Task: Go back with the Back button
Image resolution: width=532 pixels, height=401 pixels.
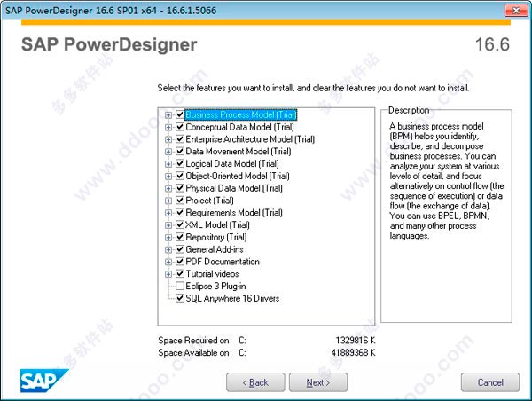Action: (x=255, y=382)
